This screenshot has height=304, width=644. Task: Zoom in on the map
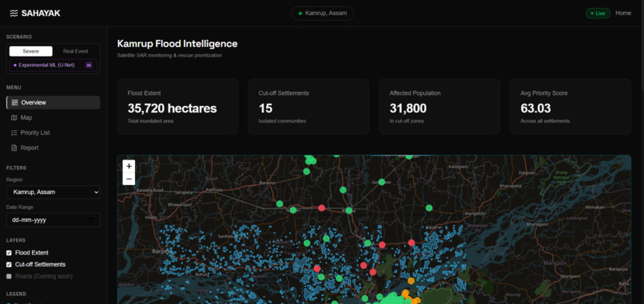[129, 166]
